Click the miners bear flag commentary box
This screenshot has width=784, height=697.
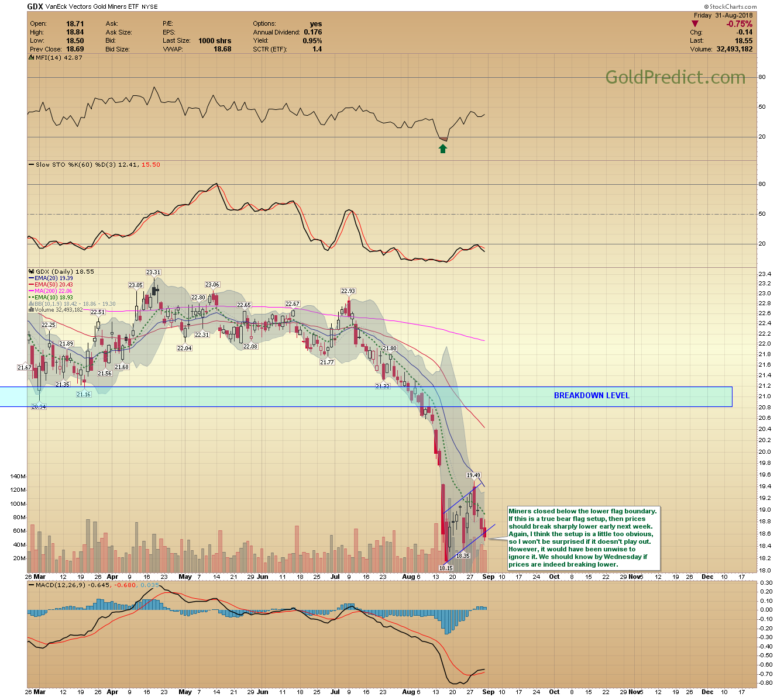click(x=583, y=538)
